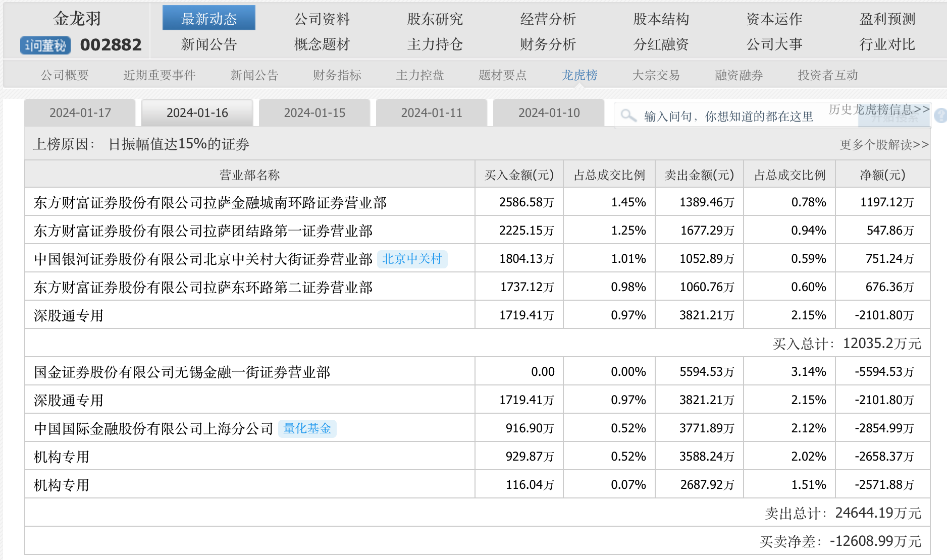Viewport: 947px width, 560px height.
Task: Expand 历史龙虎榜信息>> link
Action: click(x=878, y=109)
